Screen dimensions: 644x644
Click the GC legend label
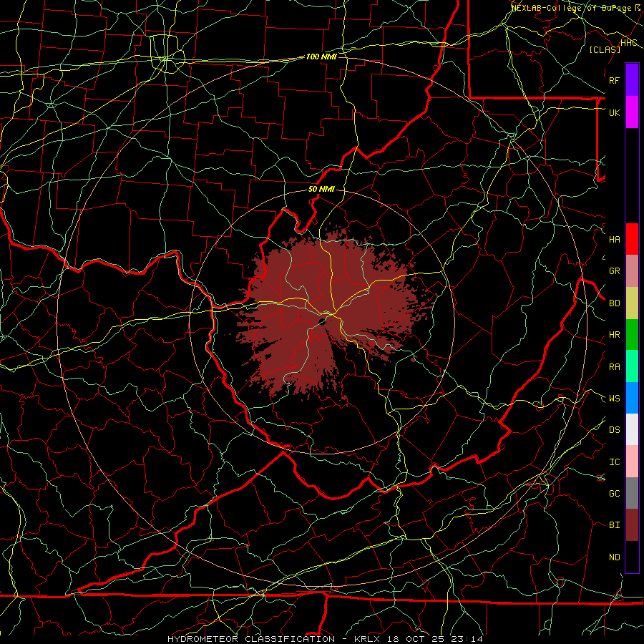point(614,494)
